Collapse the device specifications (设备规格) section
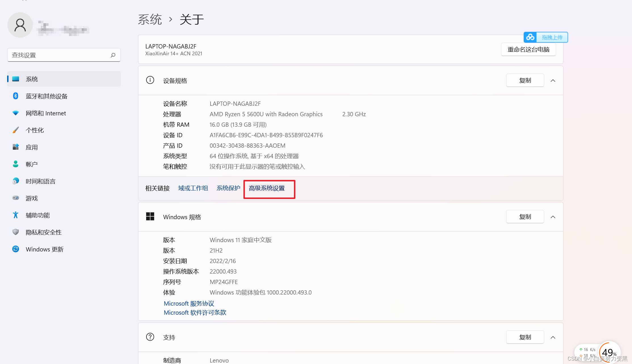Image resolution: width=632 pixels, height=364 pixels. pyautogui.click(x=553, y=81)
